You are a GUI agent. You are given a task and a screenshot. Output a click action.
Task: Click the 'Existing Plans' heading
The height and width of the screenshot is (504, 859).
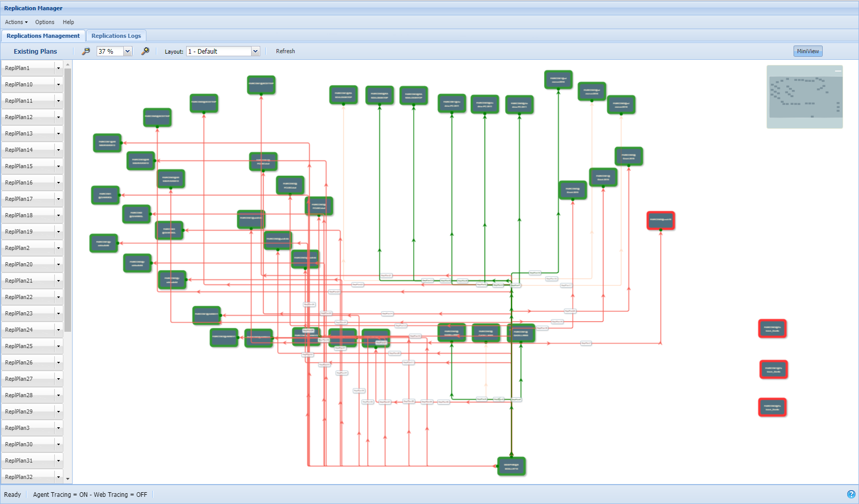pyautogui.click(x=35, y=51)
